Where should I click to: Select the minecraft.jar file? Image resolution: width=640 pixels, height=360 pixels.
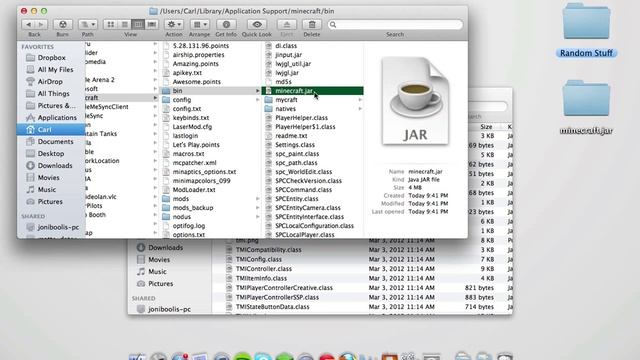point(312,91)
